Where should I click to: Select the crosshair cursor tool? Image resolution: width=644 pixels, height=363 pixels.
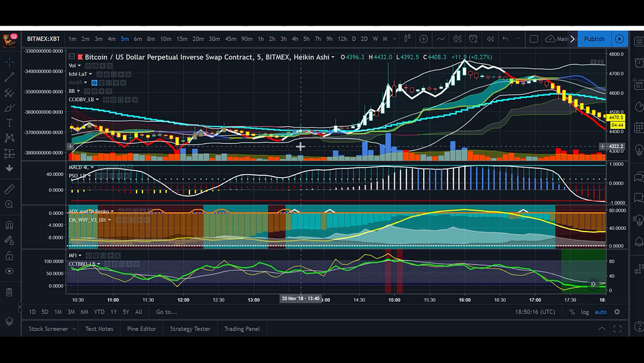10,62
